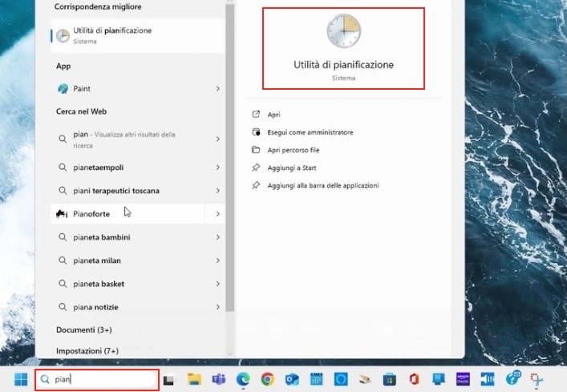Expand Paint result options arrow
Viewport: 567px width, 392px height.
[x=217, y=88]
